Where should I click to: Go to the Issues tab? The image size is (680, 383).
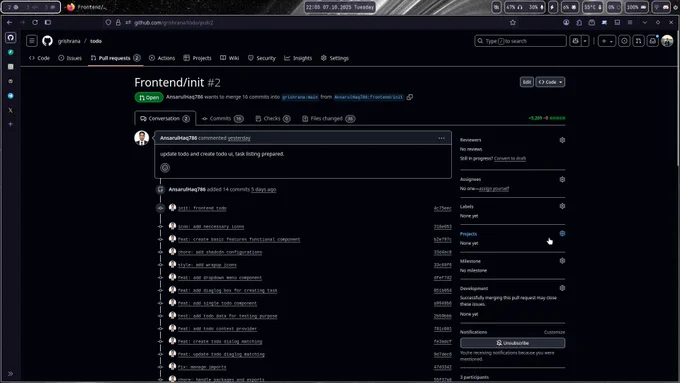[70, 58]
